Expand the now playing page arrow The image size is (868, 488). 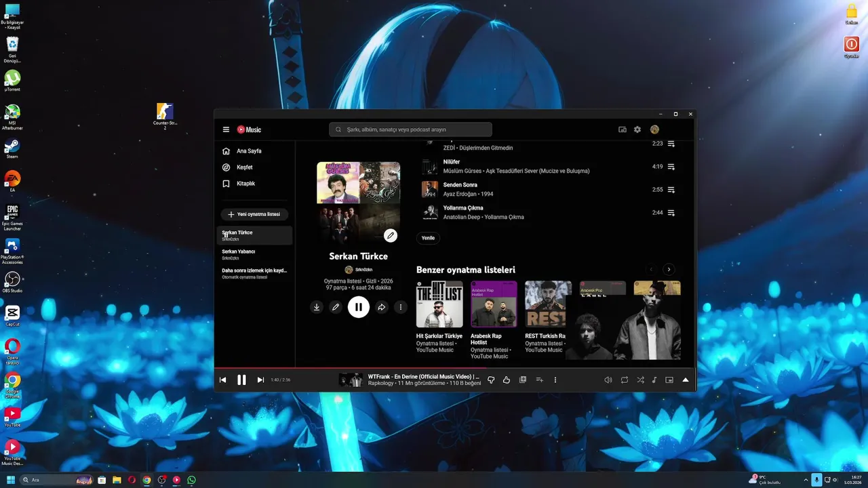pos(686,380)
